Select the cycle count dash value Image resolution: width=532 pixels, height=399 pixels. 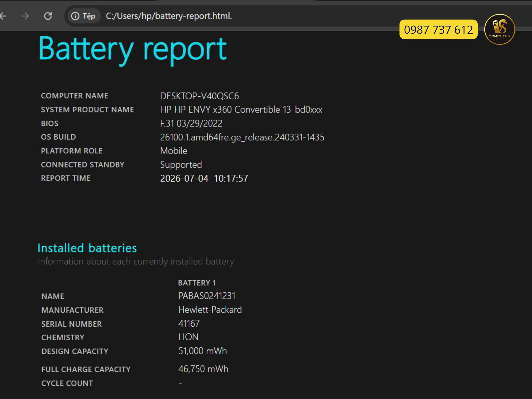pos(180,383)
